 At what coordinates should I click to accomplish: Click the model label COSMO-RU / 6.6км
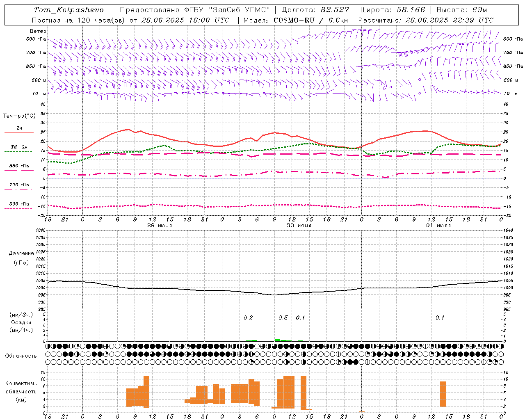point(311,20)
